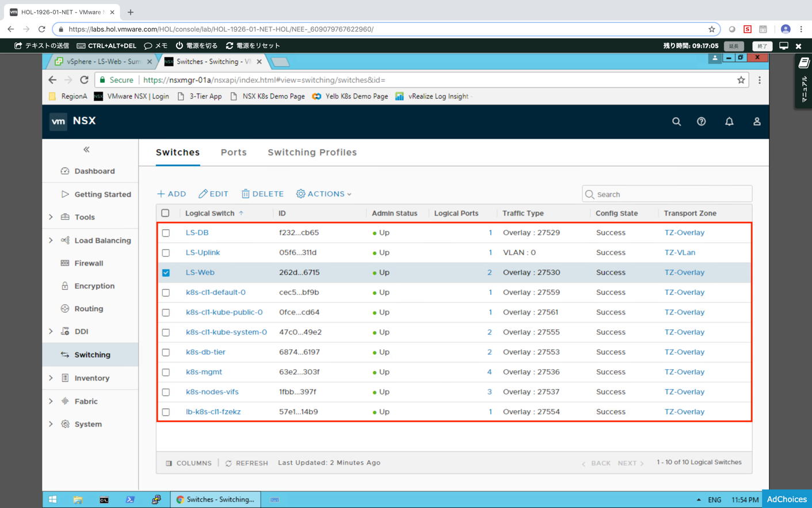Collapse the sidebar with the double-chevron icon
Screen dimensions: 812x508
(x=86, y=150)
